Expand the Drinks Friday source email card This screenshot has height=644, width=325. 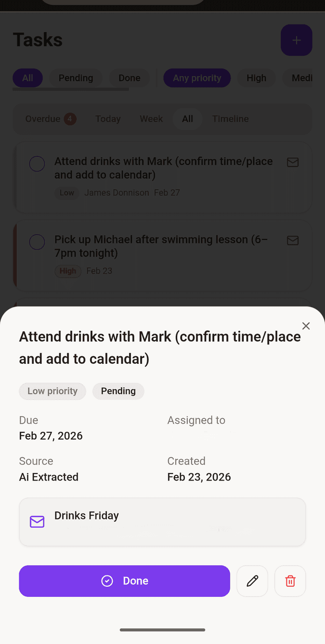[162, 521]
